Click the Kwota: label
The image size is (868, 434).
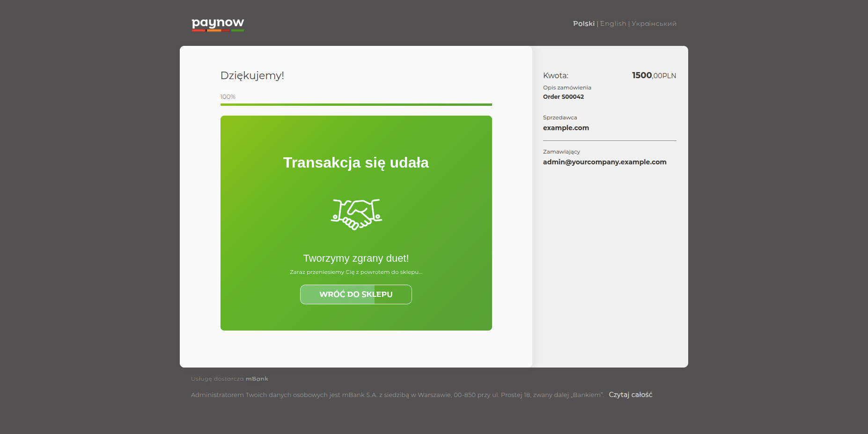556,75
